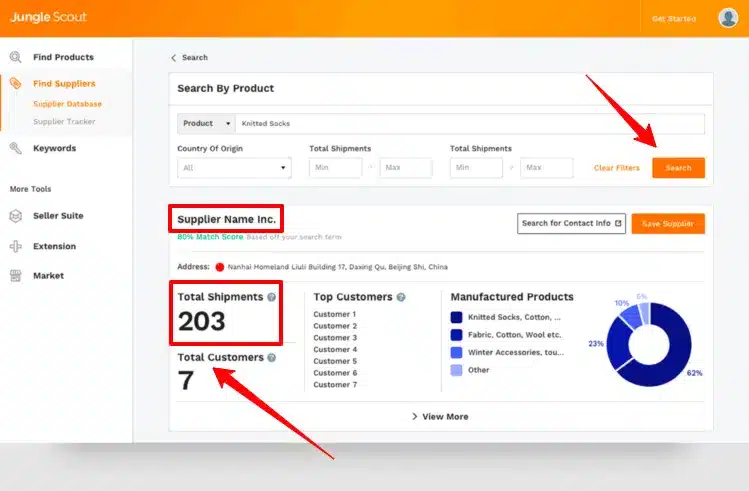Click the Keywords key icon
749x491 pixels.
coord(16,148)
